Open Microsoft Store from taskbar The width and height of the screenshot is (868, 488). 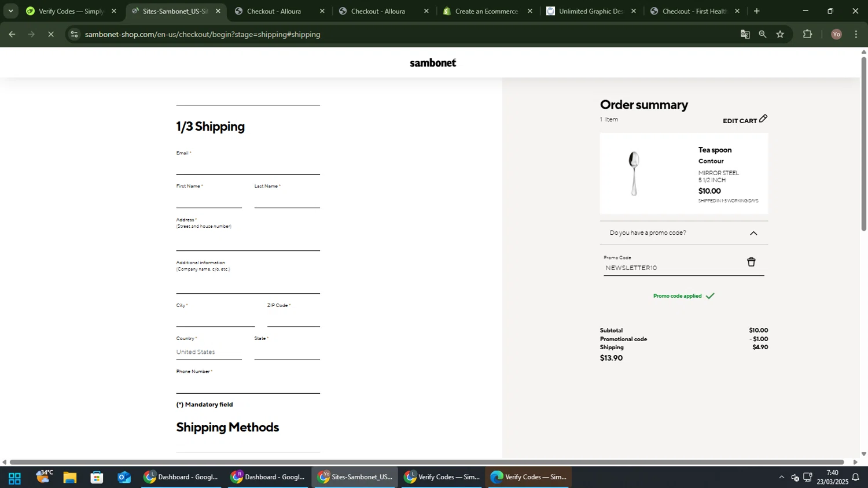tap(97, 478)
